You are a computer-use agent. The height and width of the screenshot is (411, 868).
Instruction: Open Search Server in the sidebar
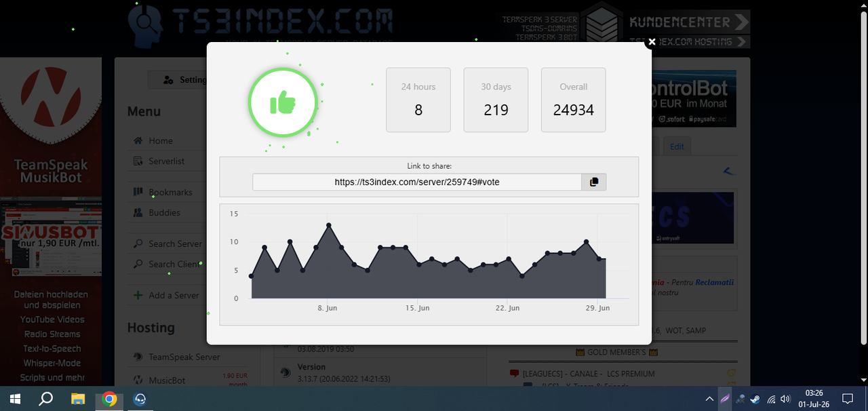pos(175,243)
